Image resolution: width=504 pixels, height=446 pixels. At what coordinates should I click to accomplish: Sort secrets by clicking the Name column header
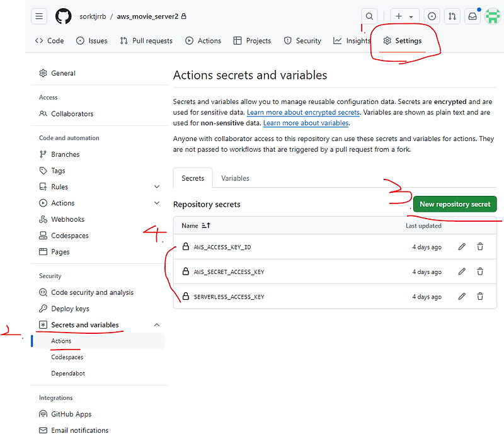click(193, 226)
